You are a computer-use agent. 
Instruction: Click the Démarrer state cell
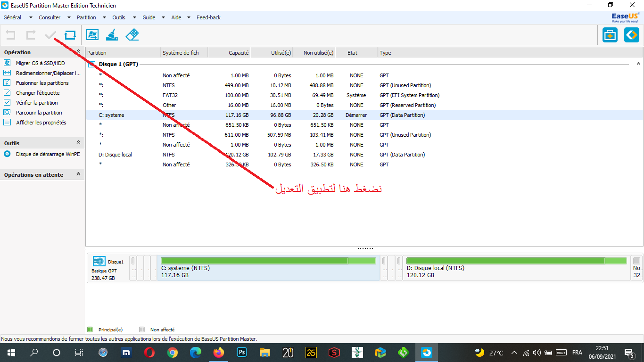[356, 115]
